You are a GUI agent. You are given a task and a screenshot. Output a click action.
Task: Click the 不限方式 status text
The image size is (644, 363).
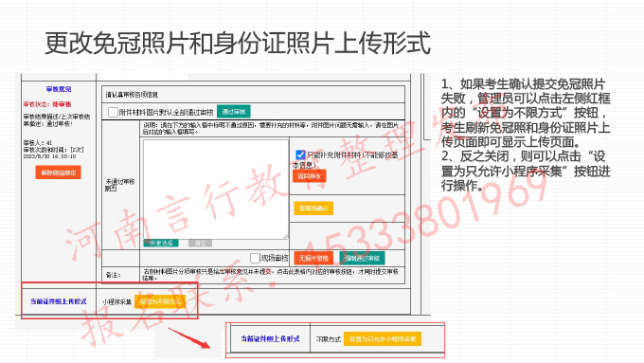coord(329,339)
